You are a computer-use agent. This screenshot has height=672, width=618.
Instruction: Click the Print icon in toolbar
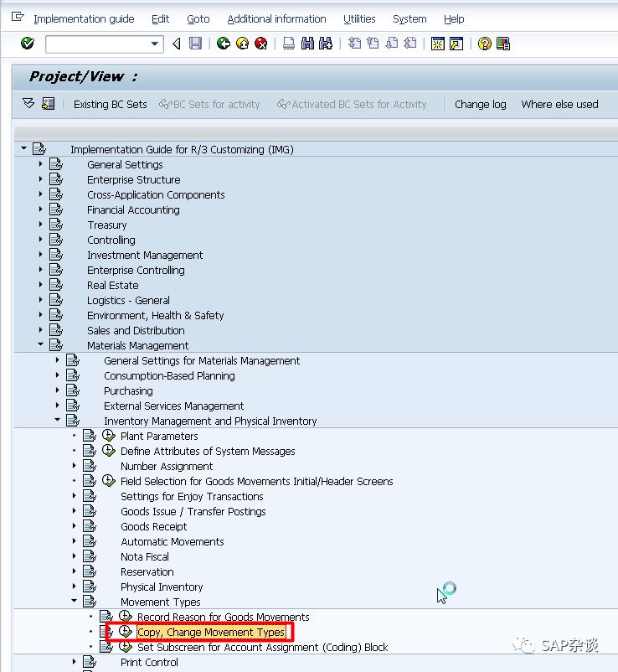(x=289, y=44)
